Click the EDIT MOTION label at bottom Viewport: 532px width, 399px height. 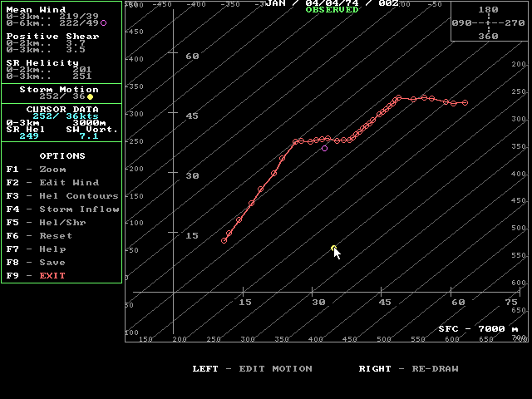point(275,368)
